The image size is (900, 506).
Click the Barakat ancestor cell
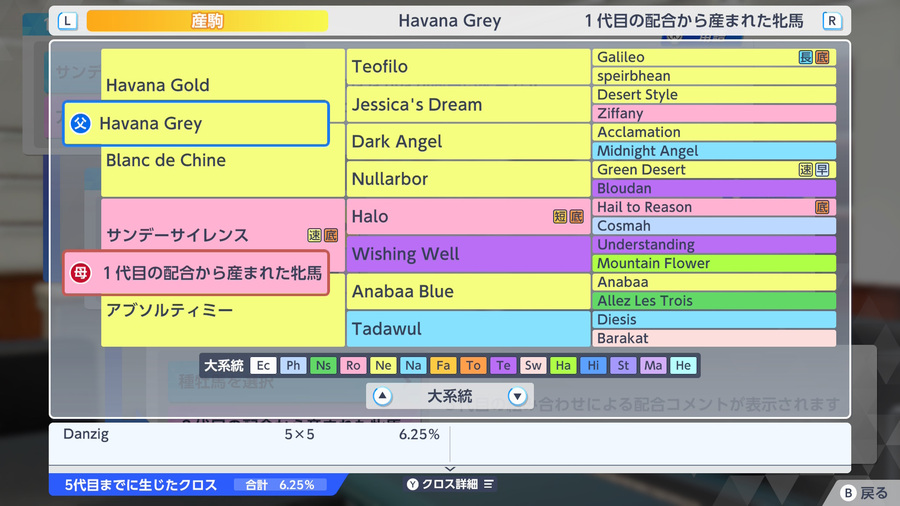pyautogui.click(x=714, y=338)
